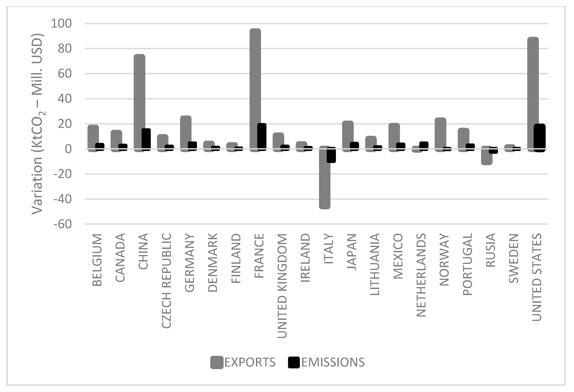The width and height of the screenshot is (574, 392).
Task: Click the UNITED KINGDOM axis label
Action: click(x=282, y=286)
